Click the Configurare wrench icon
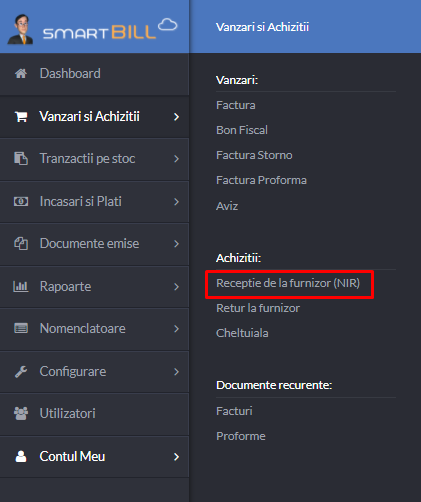421x502 pixels. 21,371
